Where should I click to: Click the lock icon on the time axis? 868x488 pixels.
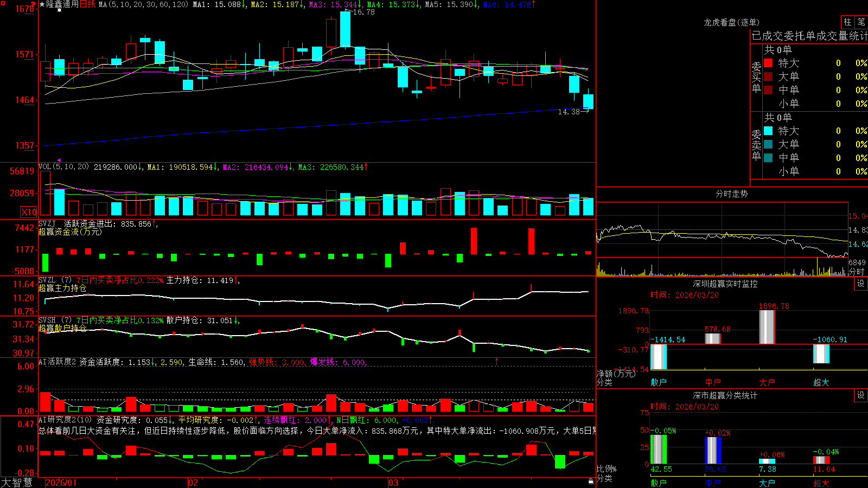point(591,481)
